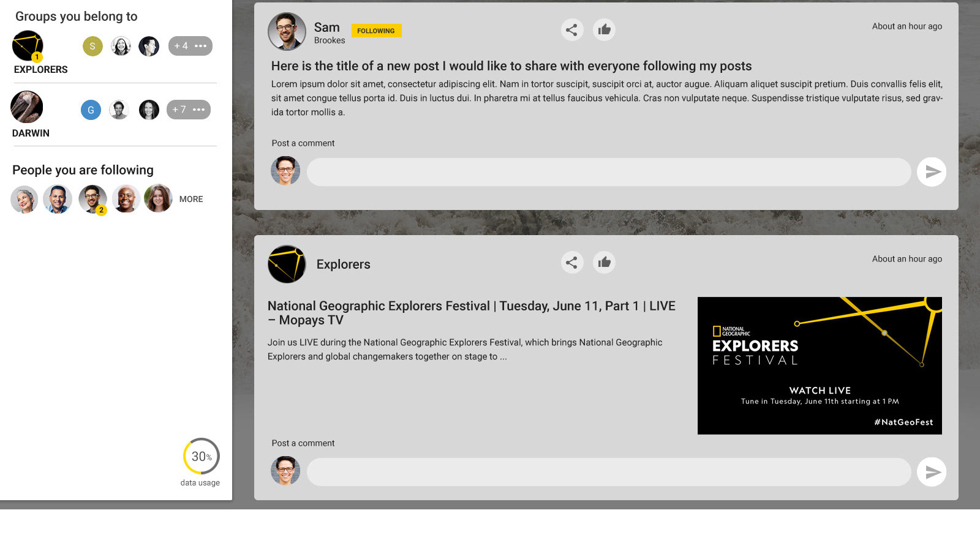The width and height of the screenshot is (980, 551).
Task: Click the 'Explorers' author name in post
Action: point(344,264)
